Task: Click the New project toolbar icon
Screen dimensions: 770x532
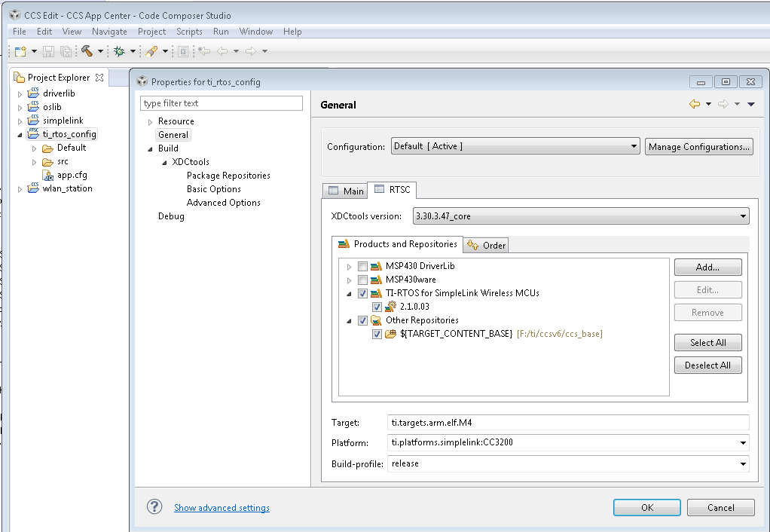Action: [20, 51]
